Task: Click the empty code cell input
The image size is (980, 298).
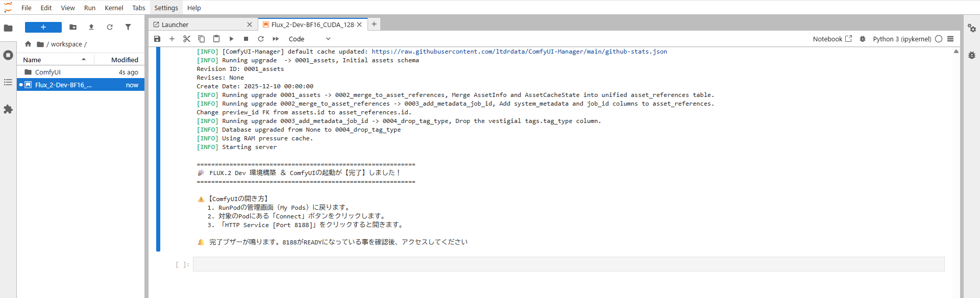Action: 569,264
